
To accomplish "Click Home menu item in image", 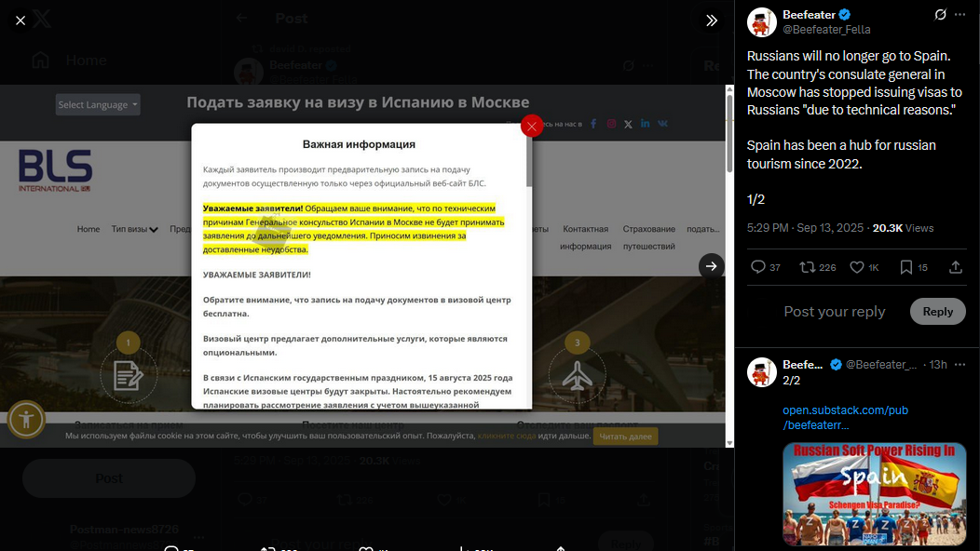I will (x=88, y=229).
